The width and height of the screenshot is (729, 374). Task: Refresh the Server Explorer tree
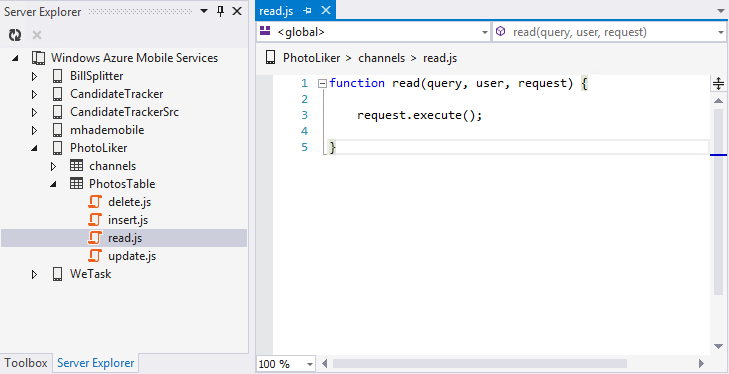pyautogui.click(x=14, y=35)
